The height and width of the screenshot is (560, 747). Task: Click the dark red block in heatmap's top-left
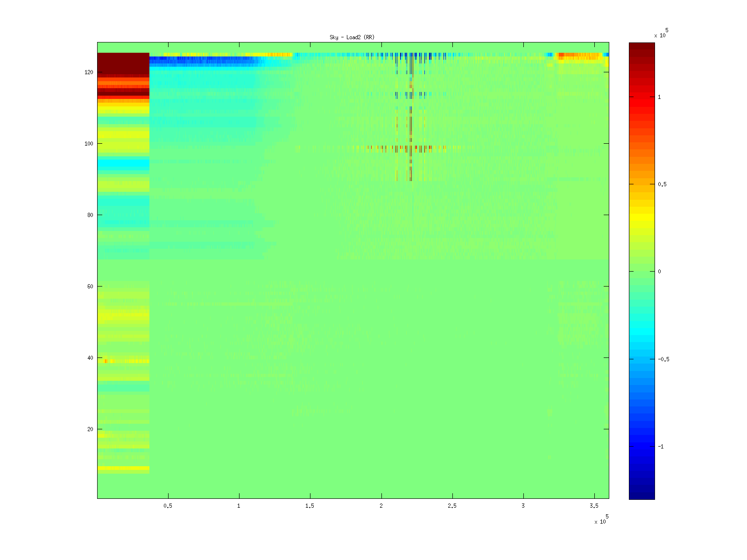pos(123,63)
